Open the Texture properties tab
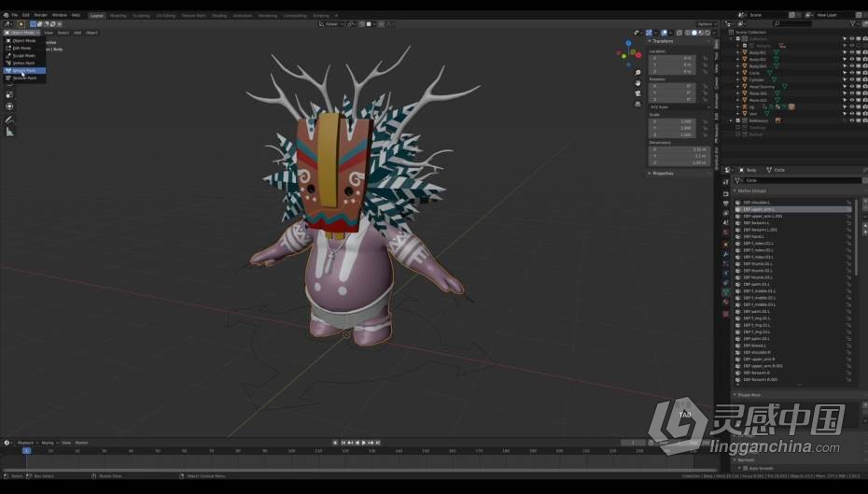The height and width of the screenshot is (494, 868). 726,314
